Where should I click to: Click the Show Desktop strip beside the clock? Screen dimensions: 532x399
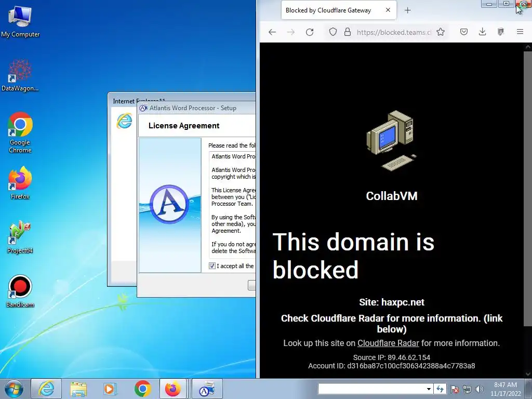click(528, 389)
